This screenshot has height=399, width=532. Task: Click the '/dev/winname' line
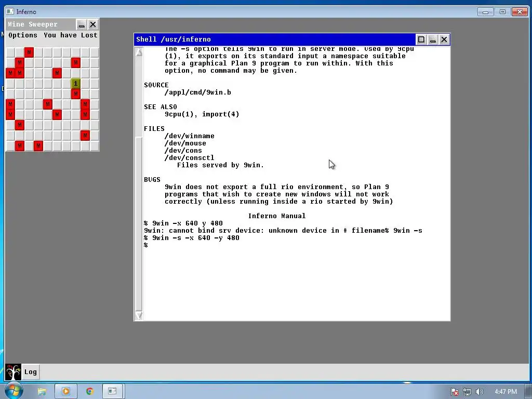point(189,136)
